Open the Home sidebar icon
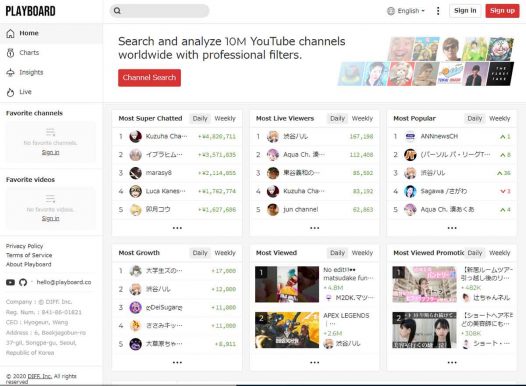 point(10,33)
